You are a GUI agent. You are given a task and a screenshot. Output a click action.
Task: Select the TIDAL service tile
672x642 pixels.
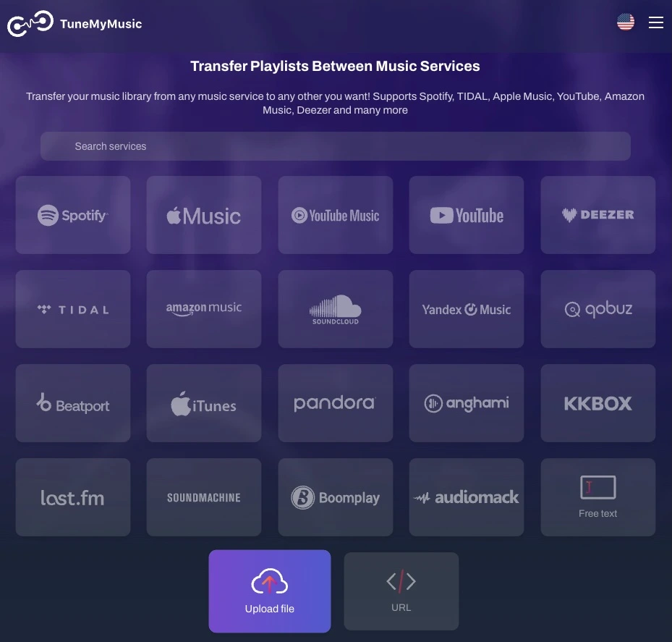click(x=73, y=309)
